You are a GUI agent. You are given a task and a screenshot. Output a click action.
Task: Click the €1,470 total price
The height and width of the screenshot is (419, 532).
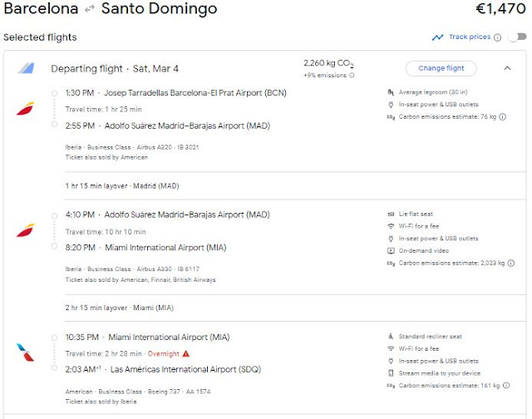coord(500,10)
